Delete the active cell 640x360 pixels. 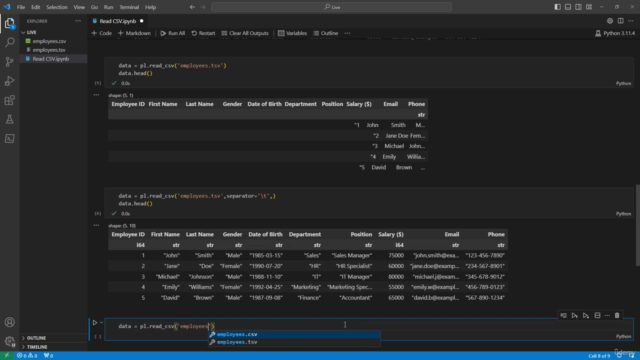click(617, 316)
